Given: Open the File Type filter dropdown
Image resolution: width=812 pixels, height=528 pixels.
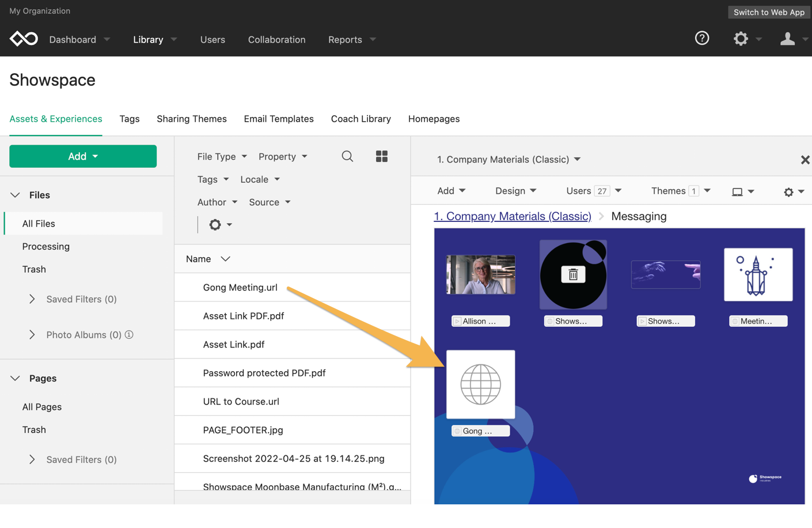Looking at the screenshot, I should [222, 156].
